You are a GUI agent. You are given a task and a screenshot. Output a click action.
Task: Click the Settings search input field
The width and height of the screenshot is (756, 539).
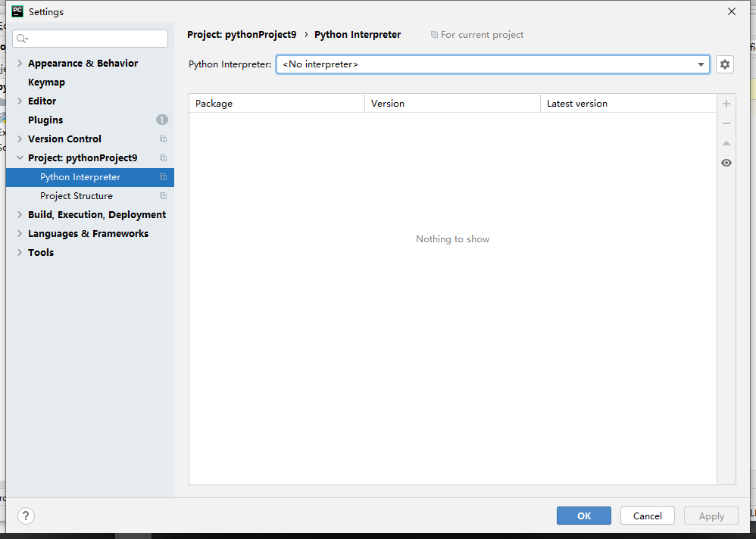pyautogui.click(x=90, y=39)
